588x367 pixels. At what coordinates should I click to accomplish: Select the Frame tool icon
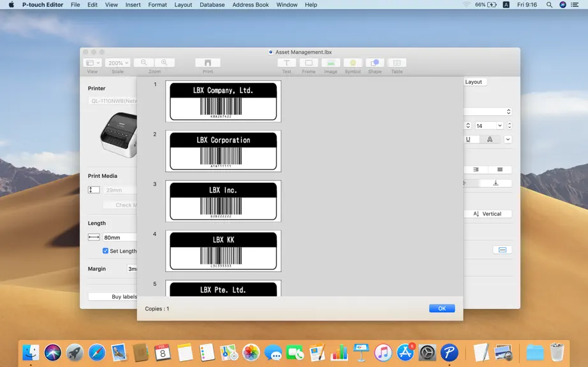pyautogui.click(x=309, y=62)
